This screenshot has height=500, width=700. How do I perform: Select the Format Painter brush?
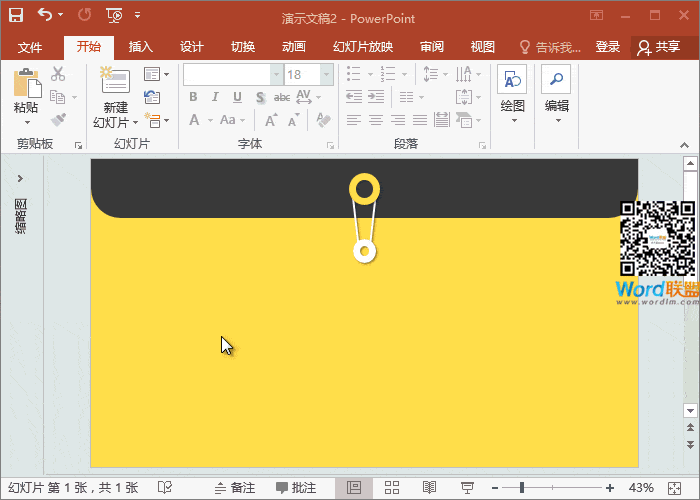(57, 119)
